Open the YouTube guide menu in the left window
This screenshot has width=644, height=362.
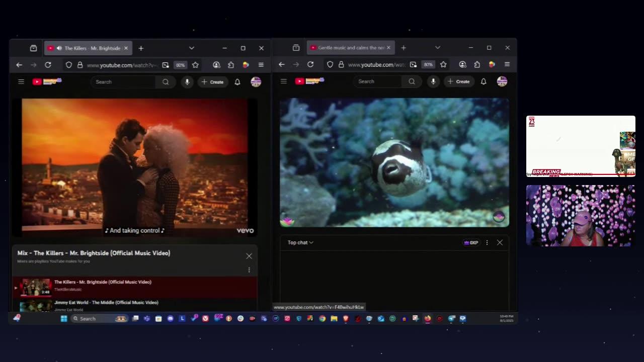click(21, 81)
